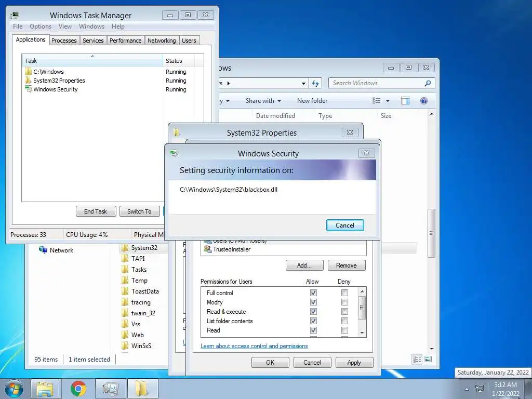Select the twain_32 folder
Image resolution: width=532 pixels, height=399 pixels.
[138, 313]
